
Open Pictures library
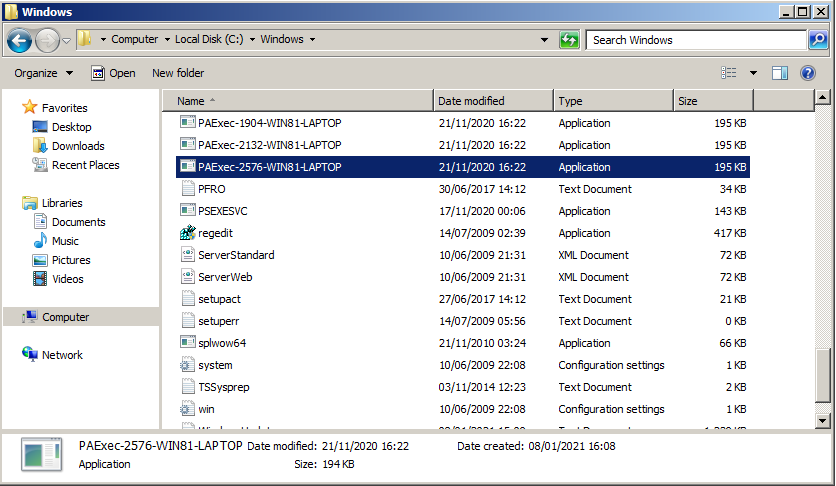point(71,260)
